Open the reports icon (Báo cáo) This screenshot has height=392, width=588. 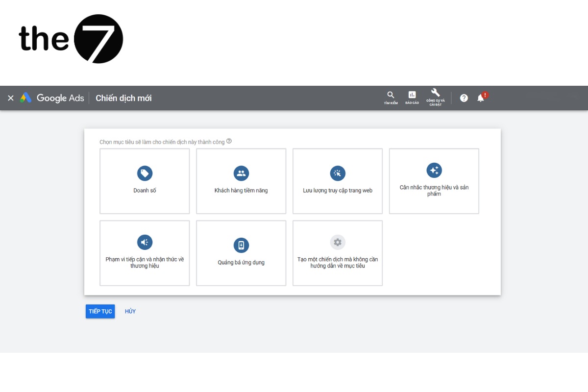[412, 96]
